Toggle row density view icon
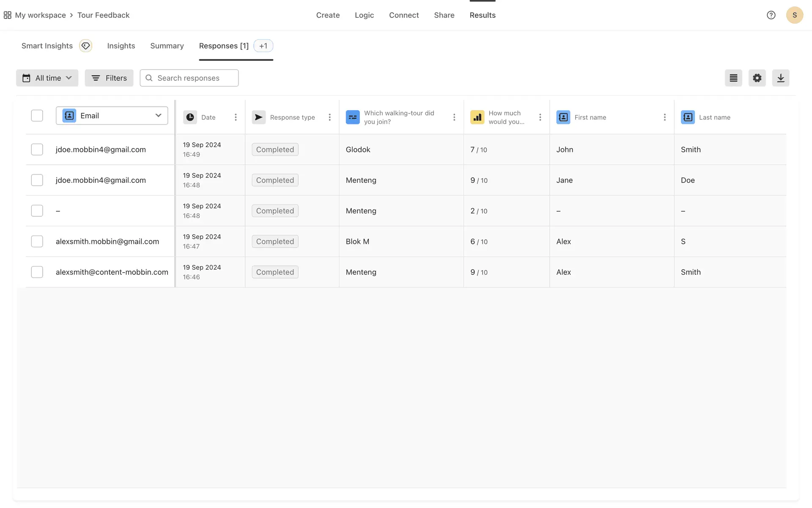 click(733, 78)
